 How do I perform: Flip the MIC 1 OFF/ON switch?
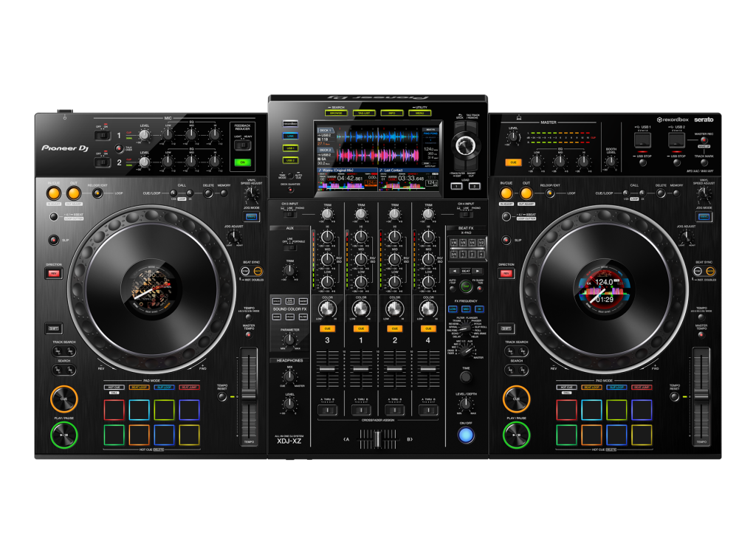tap(102, 135)
